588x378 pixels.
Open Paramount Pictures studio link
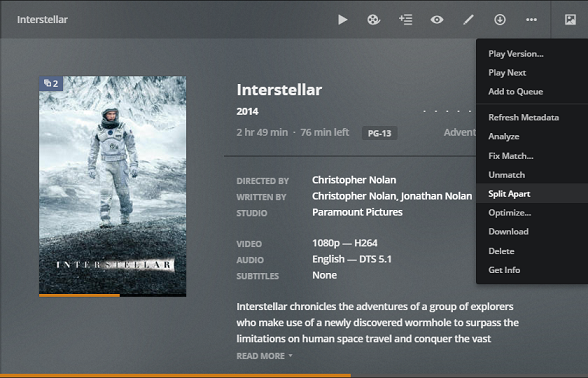[357, 212]
